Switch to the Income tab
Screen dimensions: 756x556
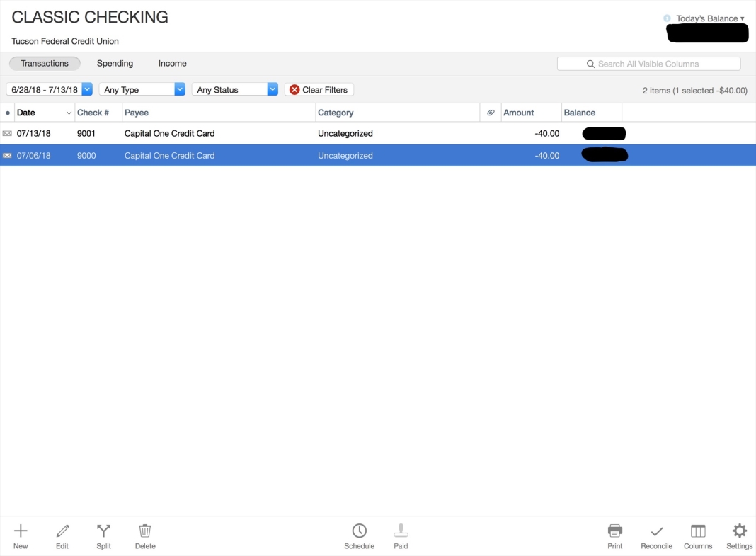tap(172, 64)
